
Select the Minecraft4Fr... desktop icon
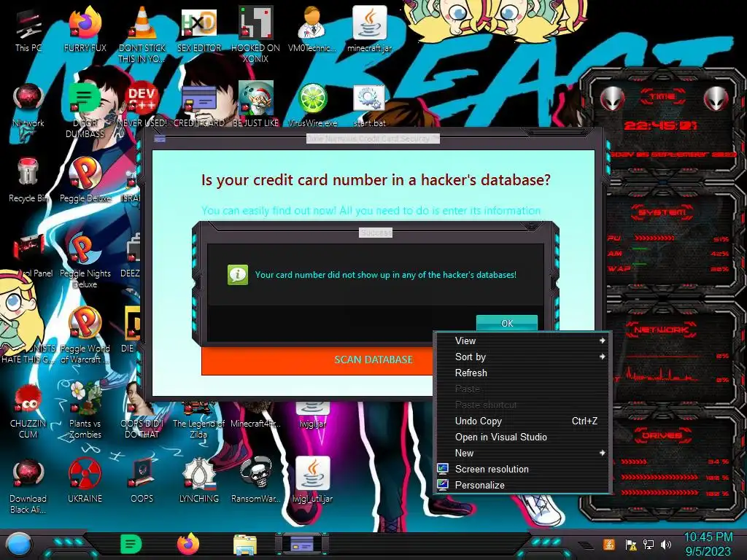(x=256, y=415)
